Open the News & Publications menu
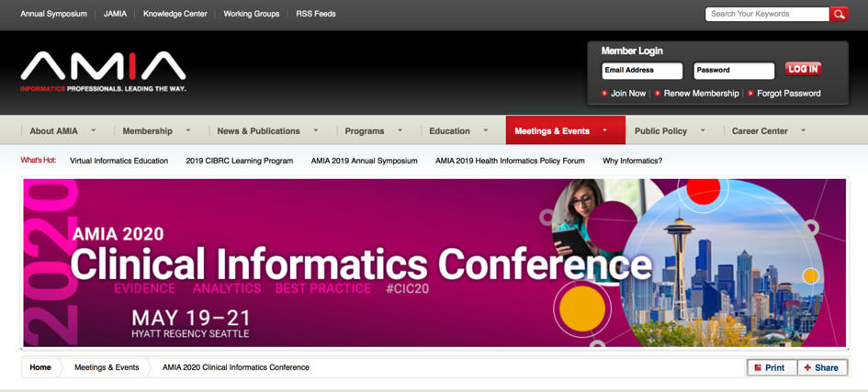The image size is (868, 392). (258, 131)
